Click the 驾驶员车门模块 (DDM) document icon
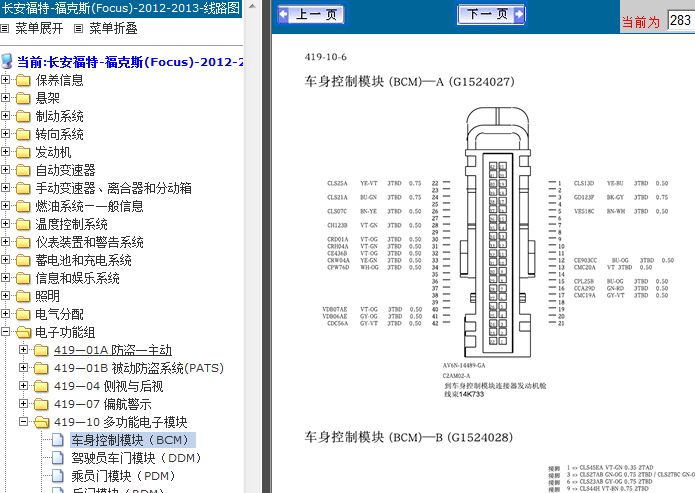695x493 pixels. pos(58,458)
